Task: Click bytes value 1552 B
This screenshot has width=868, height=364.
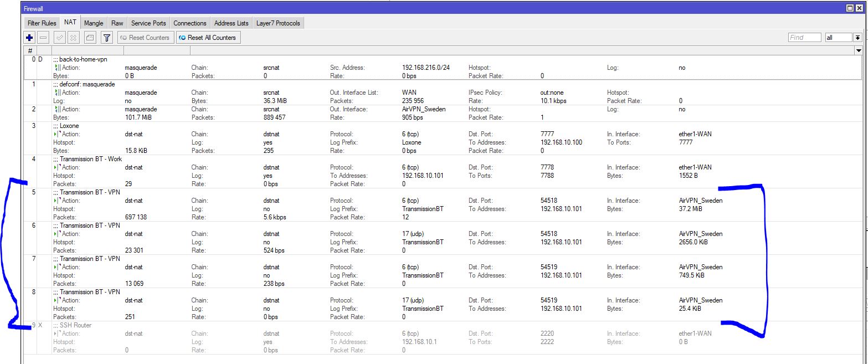Action: click(688, 176)
